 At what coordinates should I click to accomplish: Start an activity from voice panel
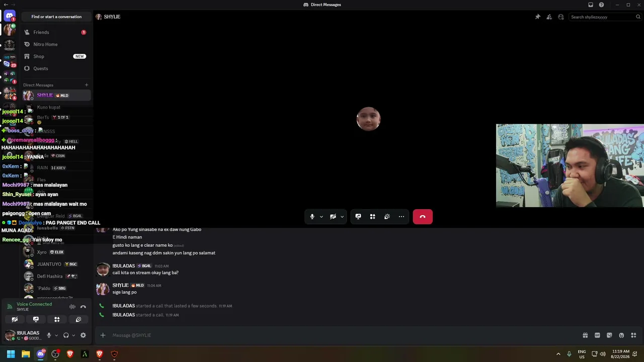coord(57,319)
